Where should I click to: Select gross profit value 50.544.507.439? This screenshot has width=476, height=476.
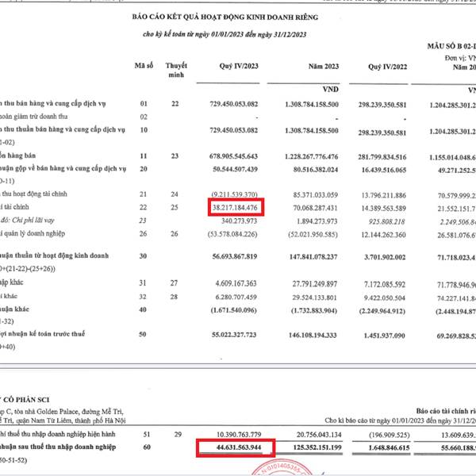235,169
